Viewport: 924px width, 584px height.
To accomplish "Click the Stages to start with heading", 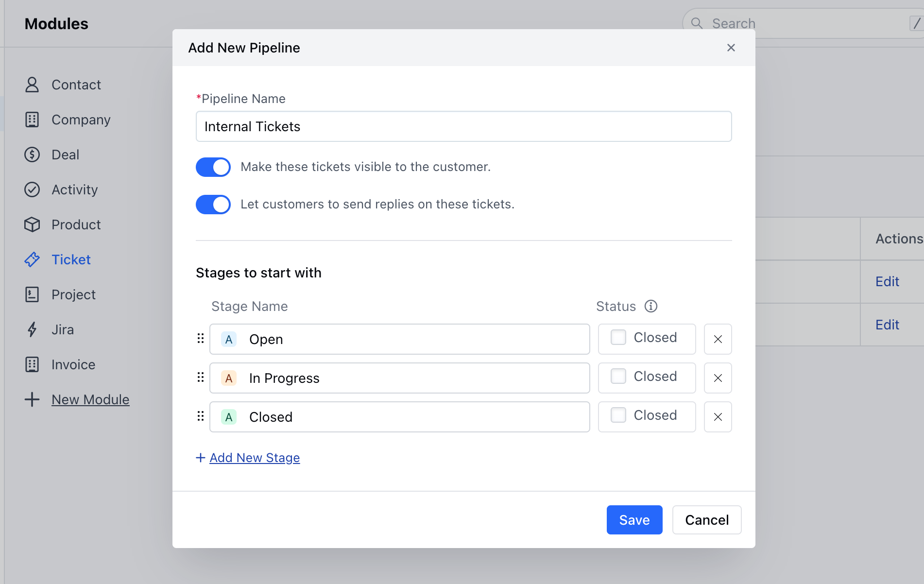I will coord(258,273).
